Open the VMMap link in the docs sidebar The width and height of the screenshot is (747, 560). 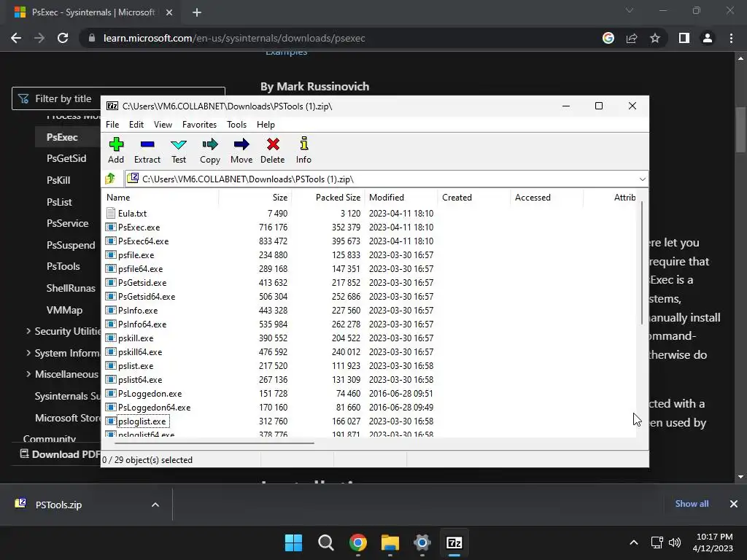[x=65, y=310]
